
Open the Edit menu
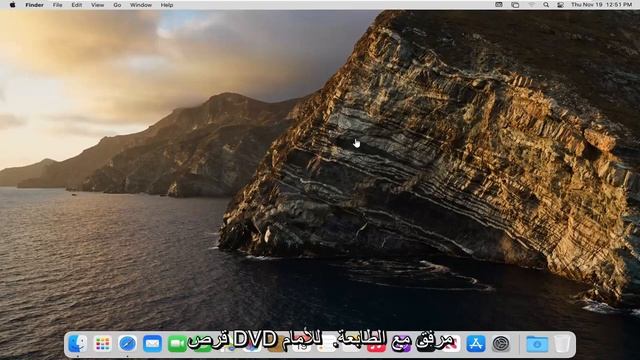77,5
